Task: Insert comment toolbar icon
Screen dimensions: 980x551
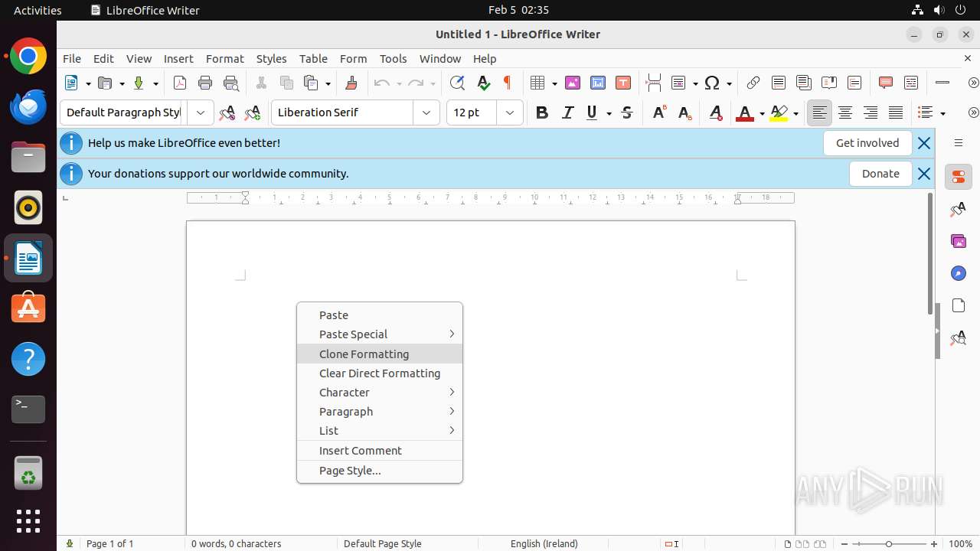Action: [x=886, y=83]
